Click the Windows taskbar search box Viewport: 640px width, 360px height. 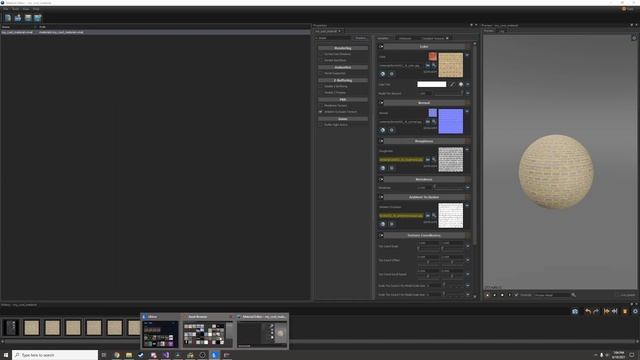55,355
